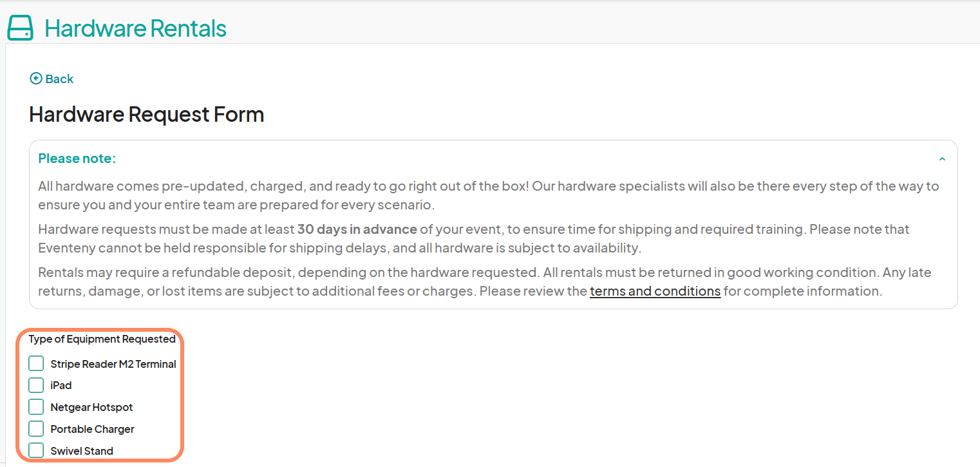Click the 'Netgear Hotspot' label text
The height and width of the screenshot is (467, 980).
(x=91, y=407)
